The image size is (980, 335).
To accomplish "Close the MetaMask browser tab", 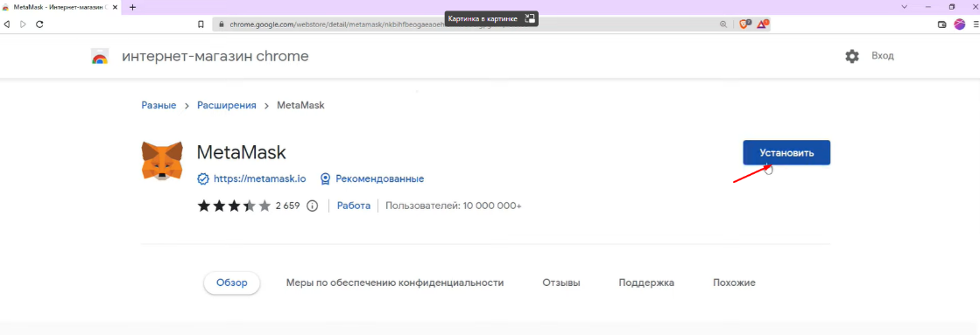I will [x=115, y=7].
